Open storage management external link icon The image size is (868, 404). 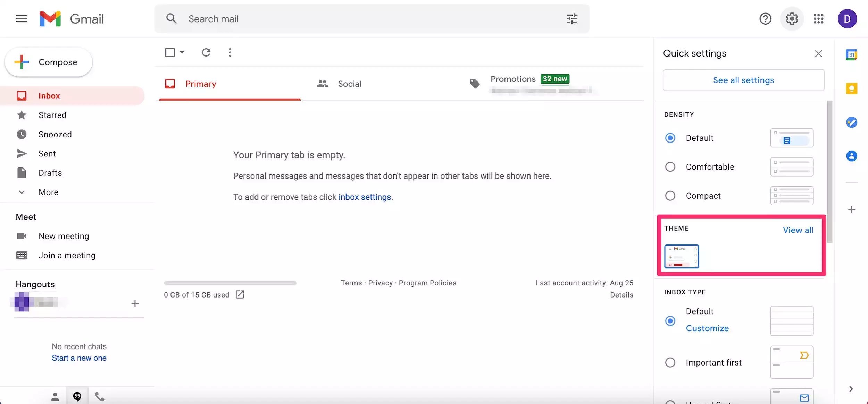coord(240,294)
